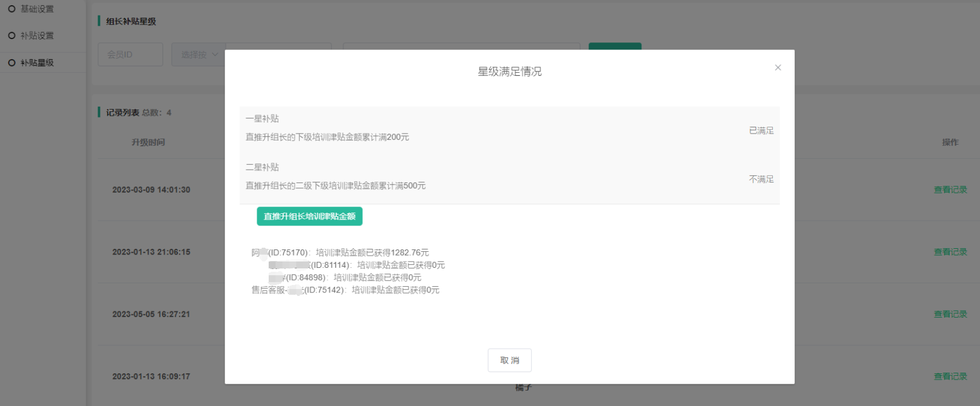Click the 直推升组长培训津贴金额 green button

click(x=309, y=216)
